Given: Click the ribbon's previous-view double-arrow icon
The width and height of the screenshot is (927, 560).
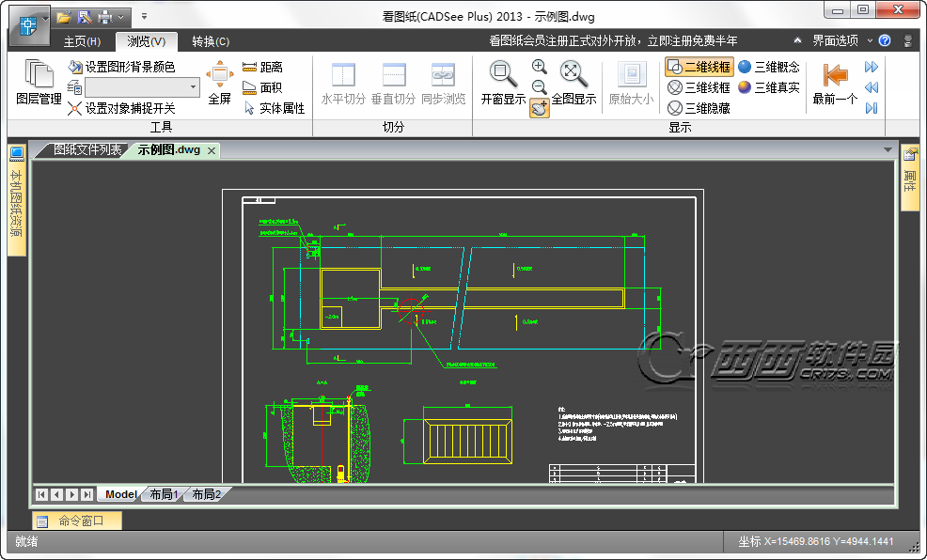Looking at the screenshot, I should tap(872, 87).
